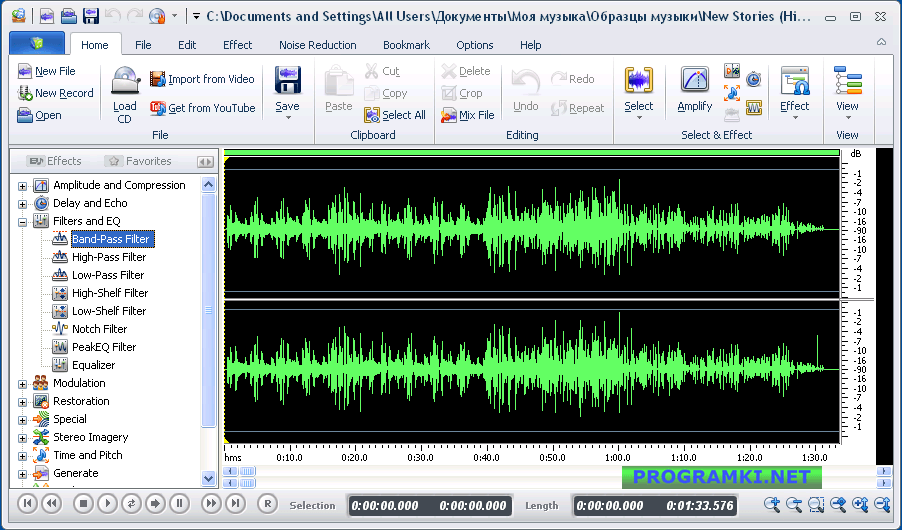Open the View dropdown arrow
902x530 pixels.
(848, 118)
